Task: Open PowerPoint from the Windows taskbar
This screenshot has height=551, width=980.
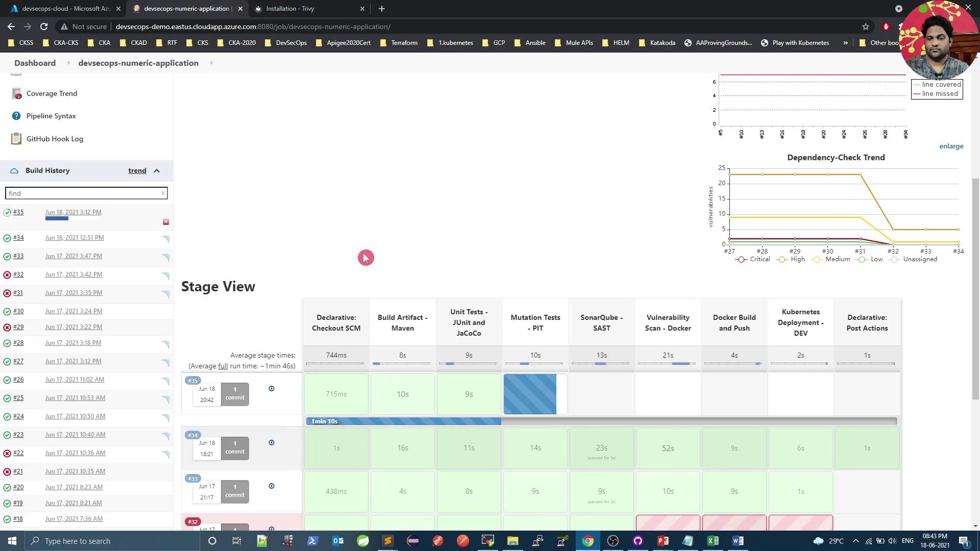Action: 663,541
